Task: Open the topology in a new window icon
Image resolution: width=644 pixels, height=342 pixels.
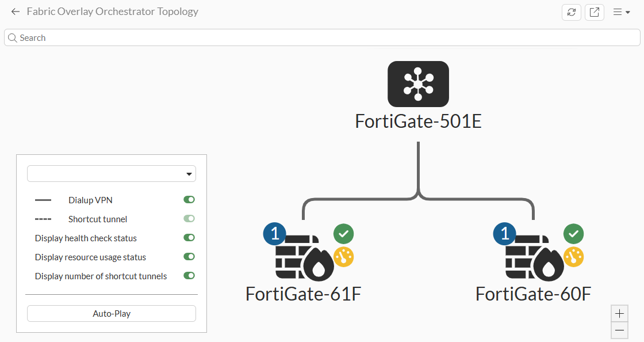Action: click(x=594, y=12)
